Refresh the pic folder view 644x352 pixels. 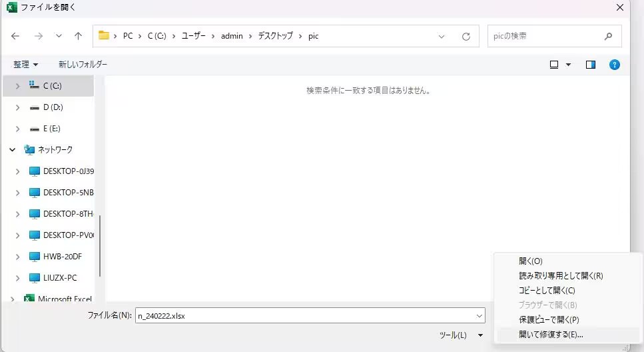(466, 36)
